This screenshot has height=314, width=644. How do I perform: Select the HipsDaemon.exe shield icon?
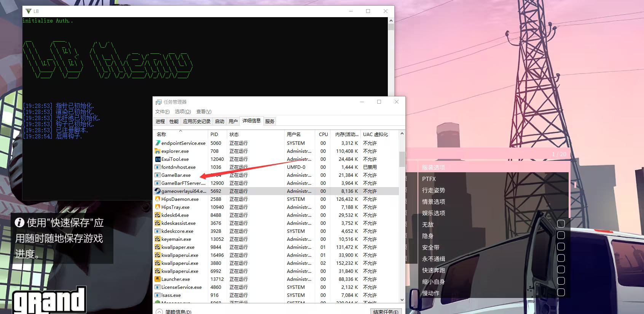(x=158, y=199)
